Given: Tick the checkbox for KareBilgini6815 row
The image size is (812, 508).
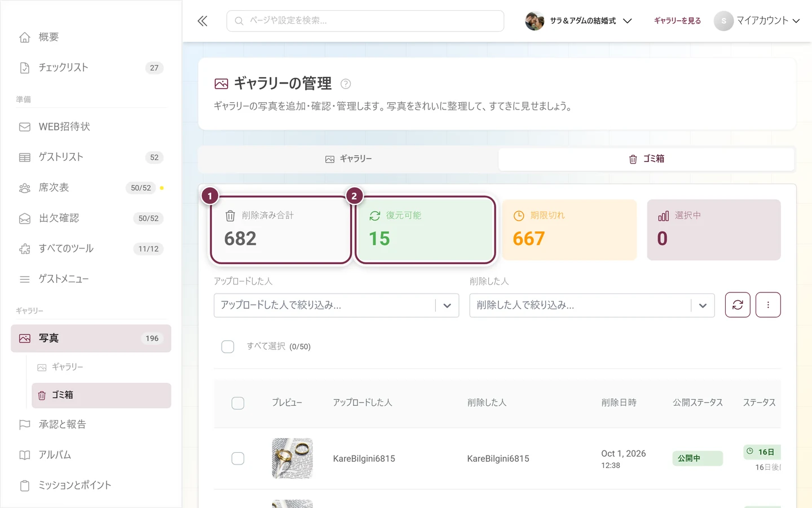Looking at the screenshot, I should point(238,458).
